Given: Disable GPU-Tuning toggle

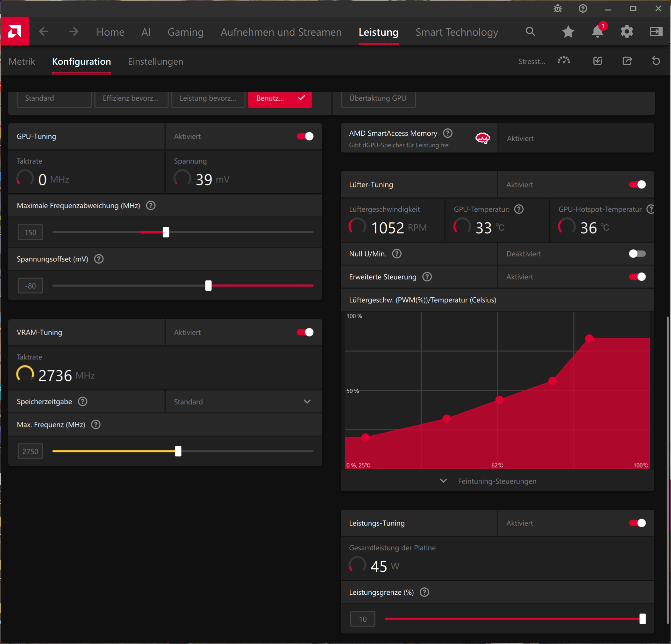Looking at the screenshot, I should (305, 136).
